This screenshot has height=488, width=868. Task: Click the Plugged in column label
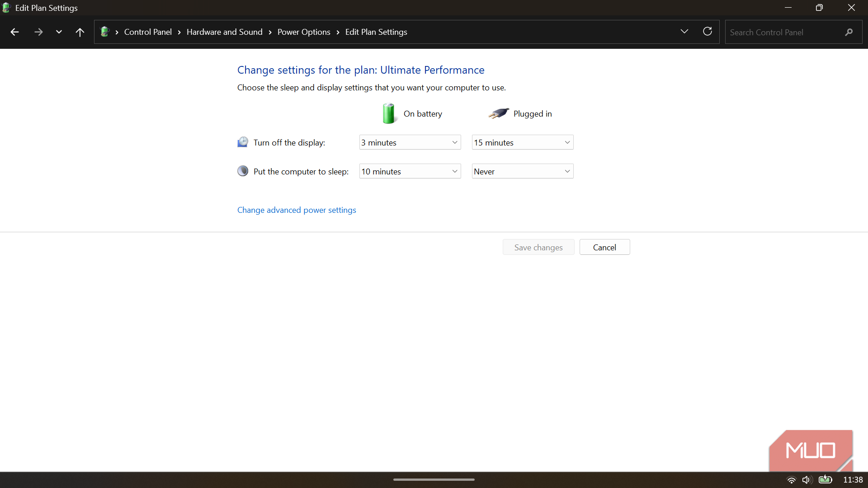[x=533, y=114]
